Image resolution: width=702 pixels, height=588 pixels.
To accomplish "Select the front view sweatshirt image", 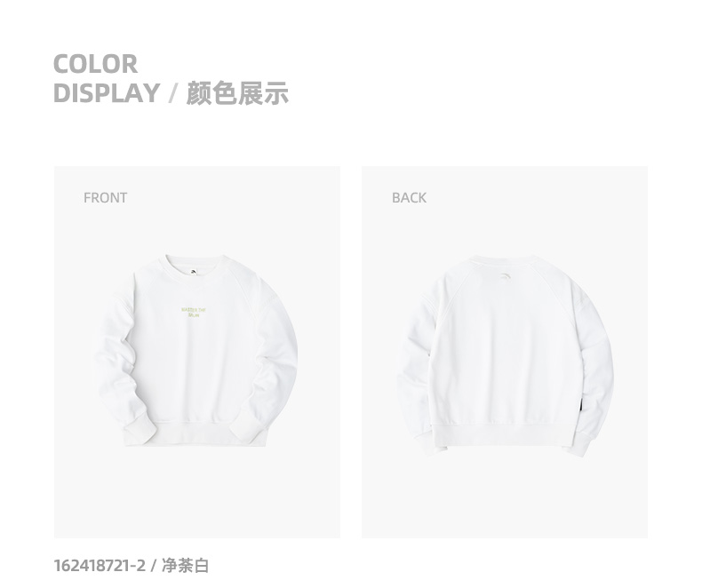I will (x=197, y=352).
